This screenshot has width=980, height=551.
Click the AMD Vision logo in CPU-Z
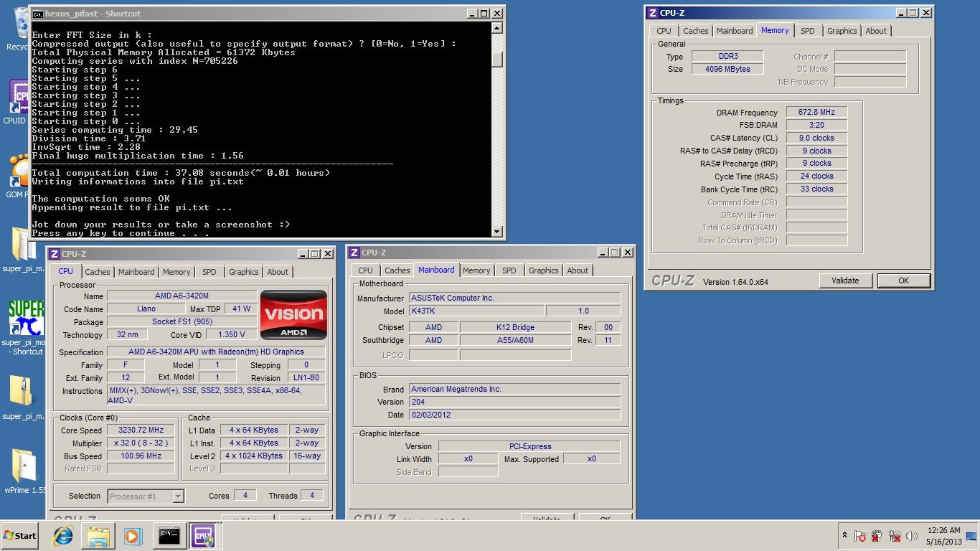(x=293, y=314)
